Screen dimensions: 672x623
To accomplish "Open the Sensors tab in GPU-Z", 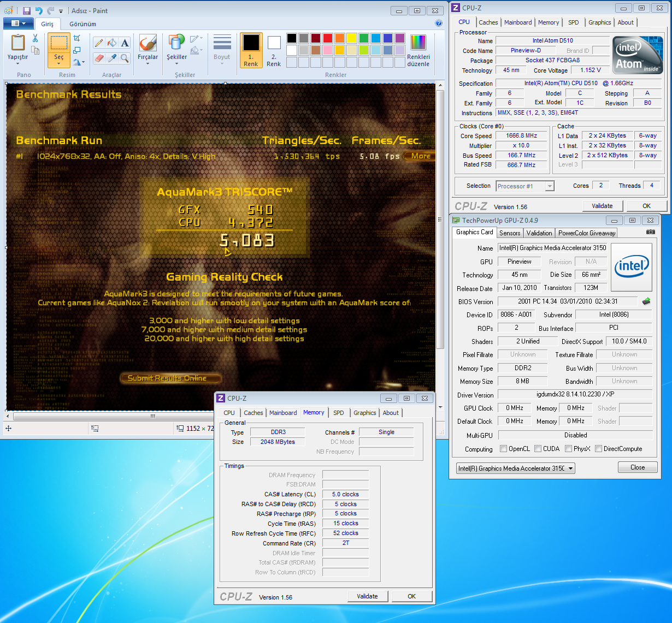I will click(510, 233).
